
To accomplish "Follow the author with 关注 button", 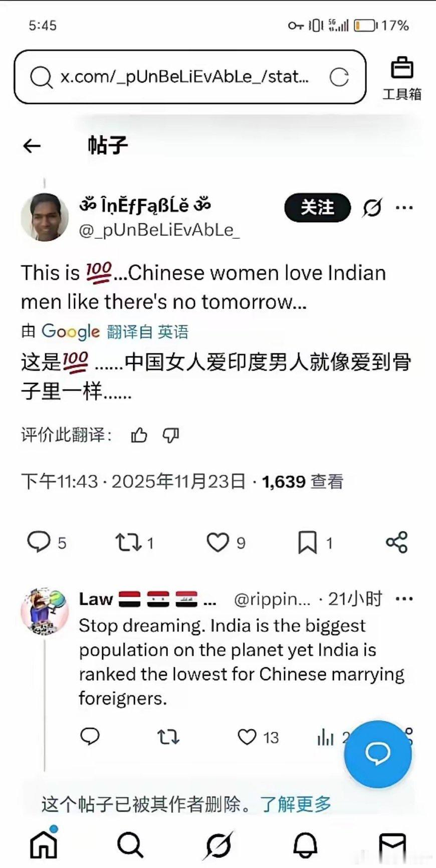I will tap(317, 207).
